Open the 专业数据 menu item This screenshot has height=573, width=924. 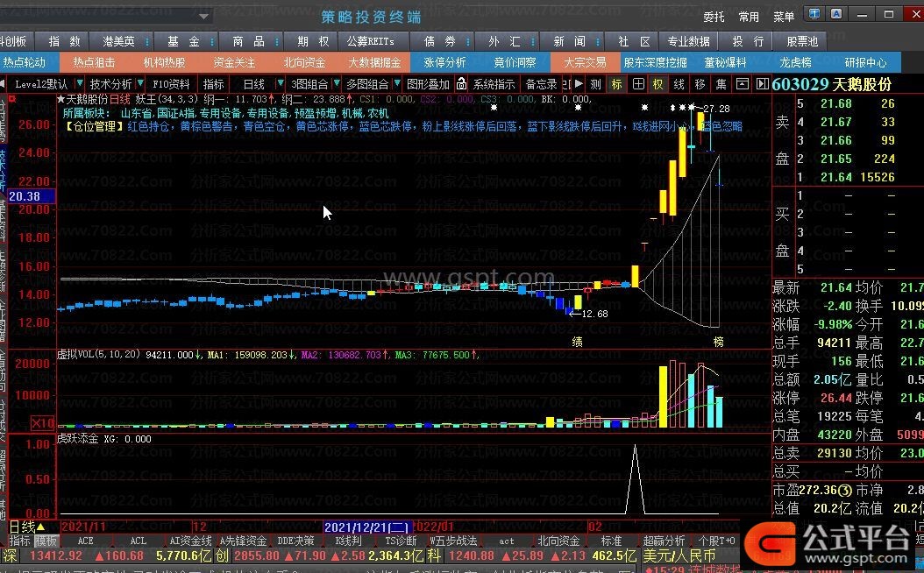(x=688, y=42)
